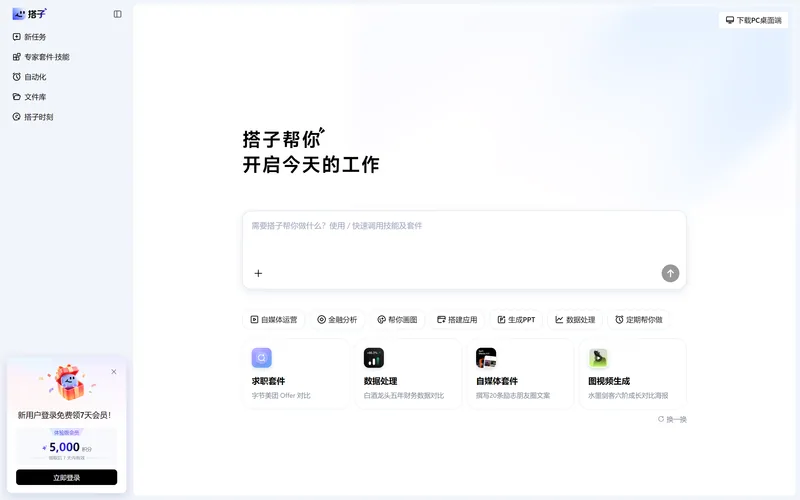Click the 5,000 积分 amount text
Image resolution: width=800 pixels, height=500 pixels.
click(67, 447)
